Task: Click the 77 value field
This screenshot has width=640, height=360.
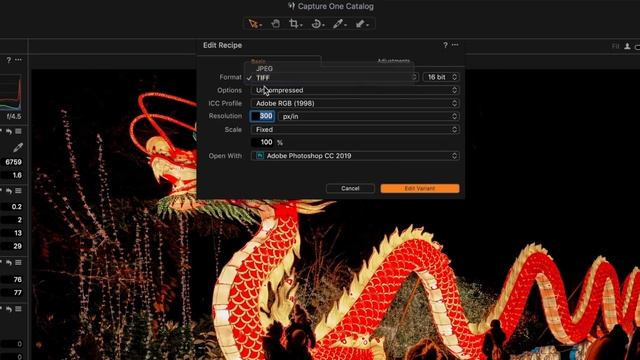Action: pos(12,293)
